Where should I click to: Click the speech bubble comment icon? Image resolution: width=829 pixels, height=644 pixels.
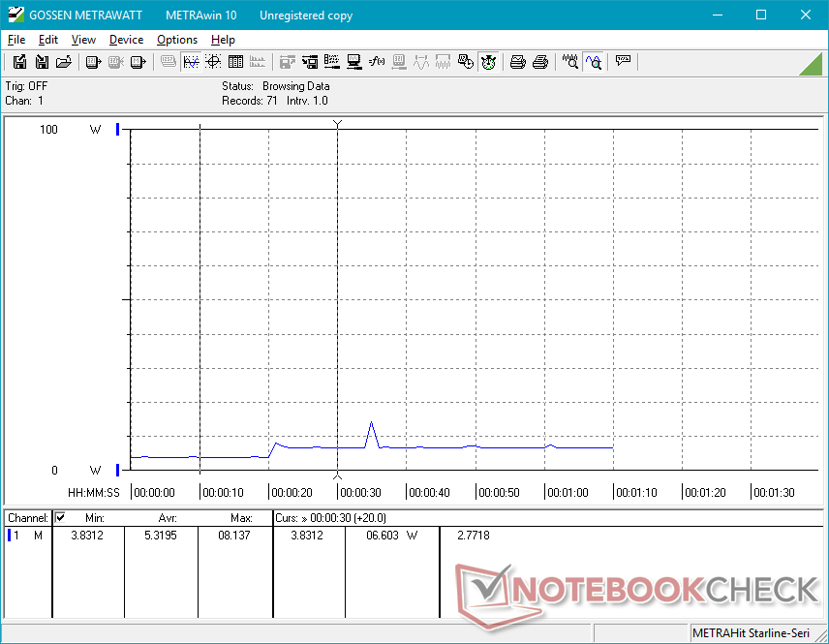tap(623, 62)
